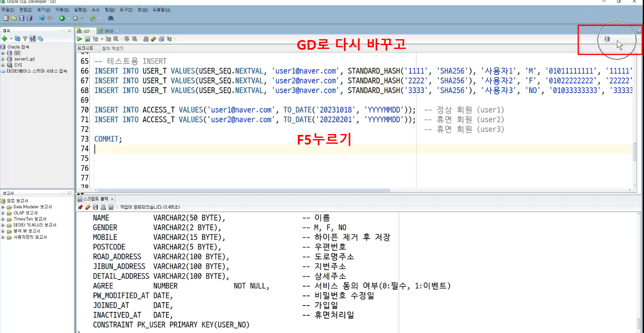Image resolution: width=644 pixels, height=333 pixels.
Task: Add new connection green plus
Action: coord(5,39)
